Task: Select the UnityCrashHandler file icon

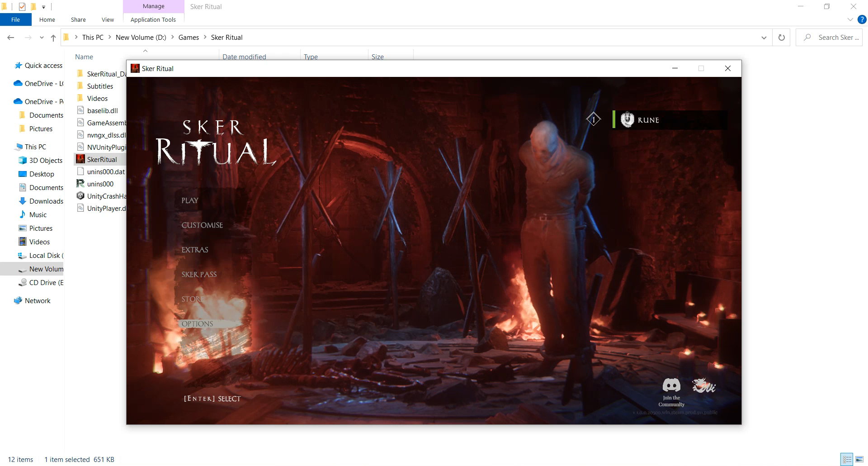Action: (x=80, y=196)
